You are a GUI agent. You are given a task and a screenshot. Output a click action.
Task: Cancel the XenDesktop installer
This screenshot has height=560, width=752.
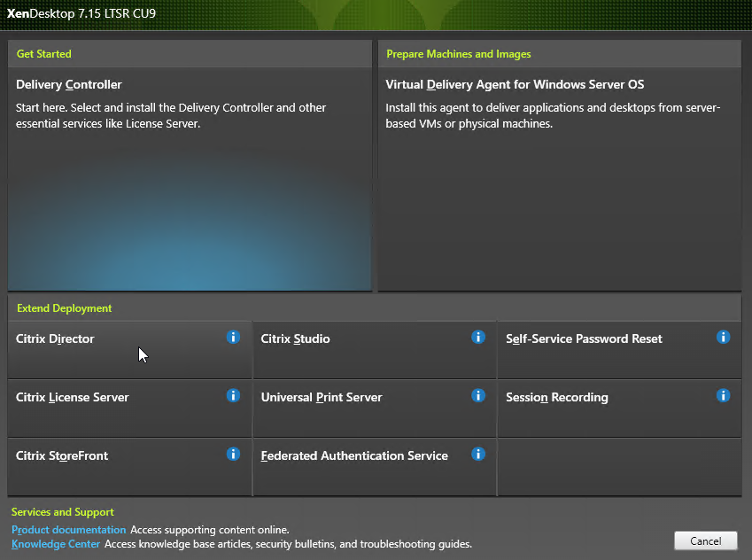(705, 541)
